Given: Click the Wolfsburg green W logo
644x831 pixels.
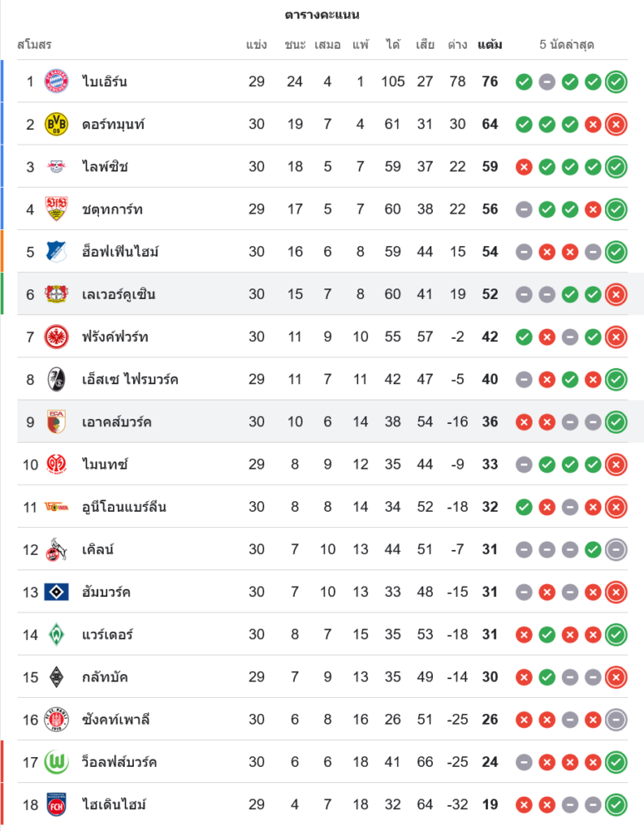Looking at the screenshot, I should (57, 762).
